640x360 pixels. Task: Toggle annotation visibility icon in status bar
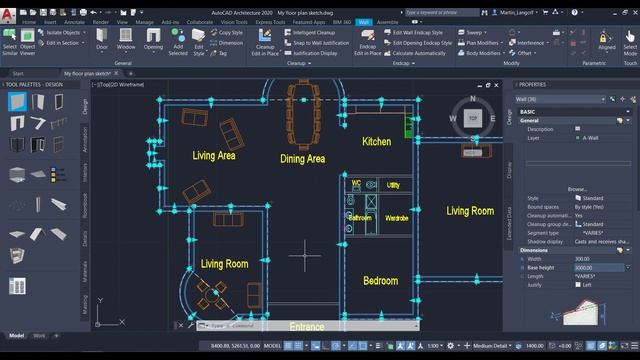(400, 346)
